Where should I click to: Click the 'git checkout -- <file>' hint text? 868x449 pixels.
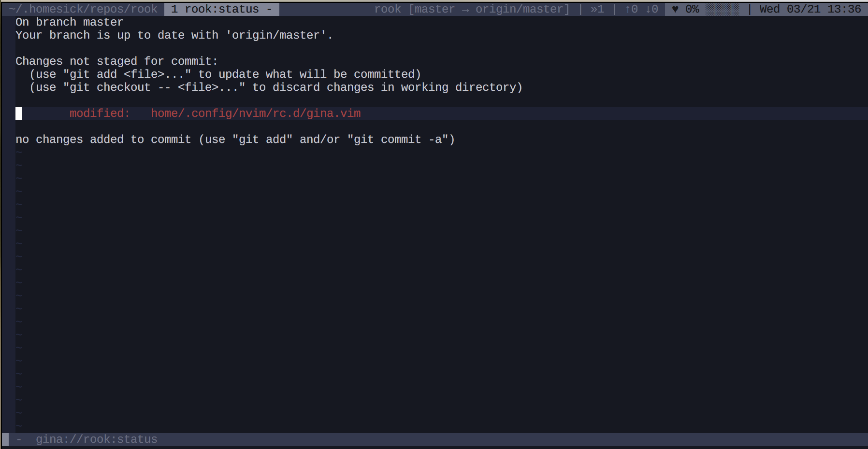tap(275, 87)
